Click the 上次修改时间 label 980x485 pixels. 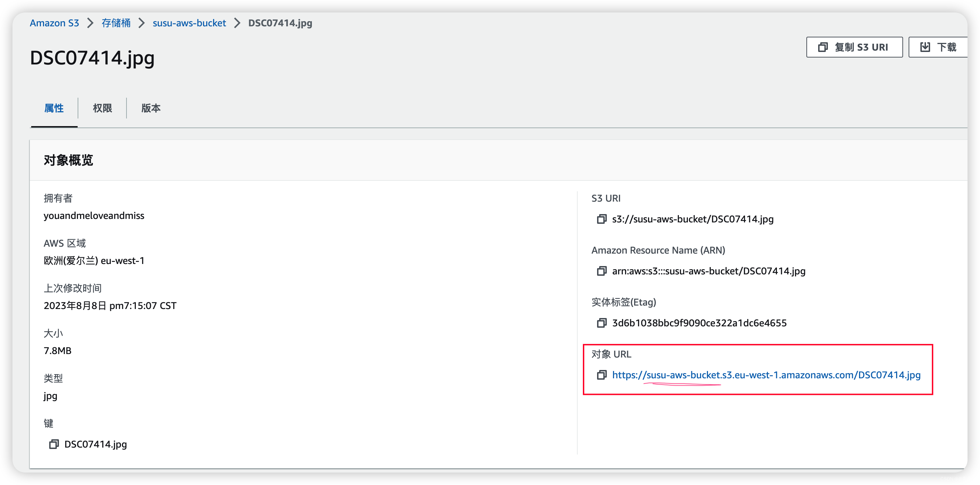pyautogui.click(x=72, y=288)
